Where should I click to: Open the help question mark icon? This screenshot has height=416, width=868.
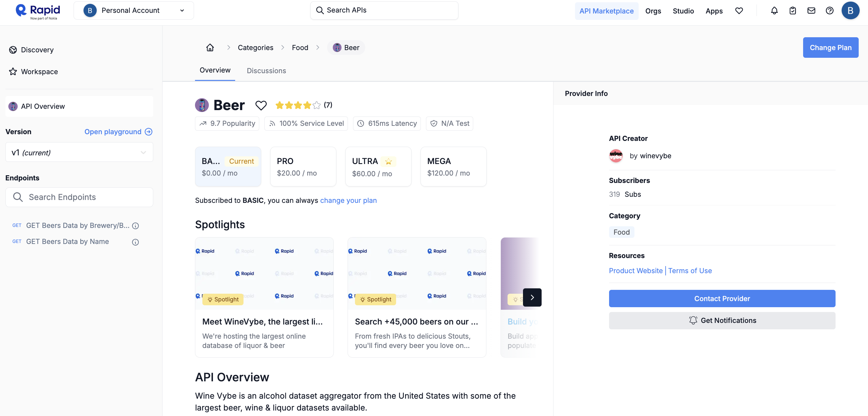tap(829, 11)
